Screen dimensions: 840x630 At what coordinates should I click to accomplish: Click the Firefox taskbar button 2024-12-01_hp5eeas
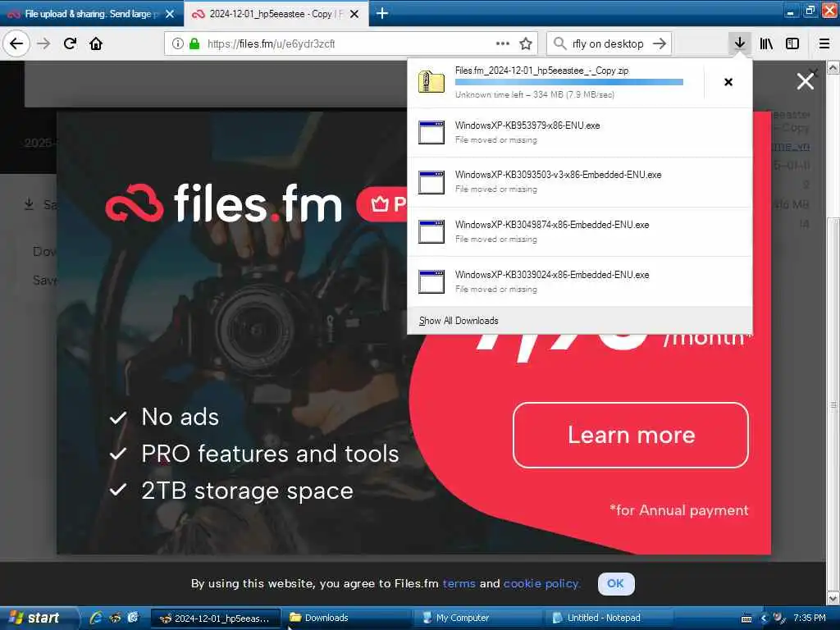[216, 618]
